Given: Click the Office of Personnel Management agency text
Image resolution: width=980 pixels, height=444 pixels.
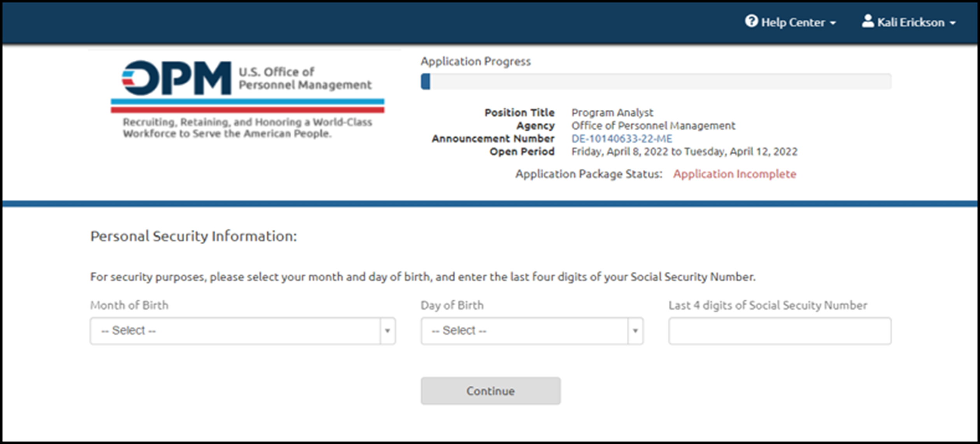Looking at the screenshot, I should (x=653, y=126).
